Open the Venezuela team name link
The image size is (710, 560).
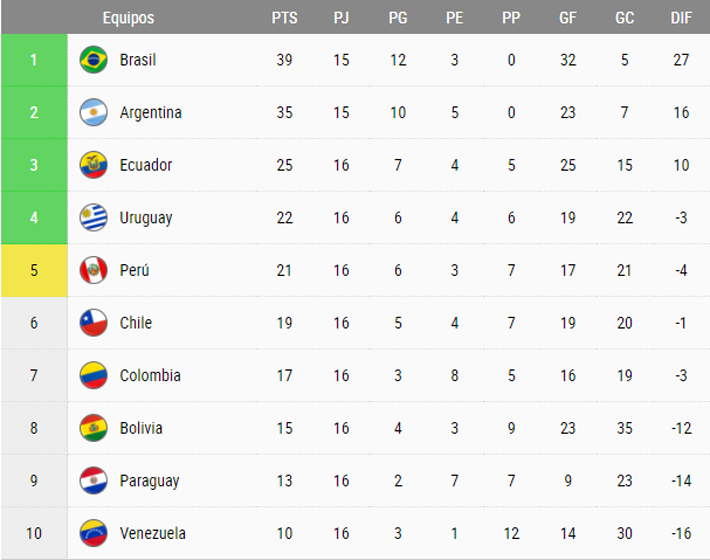pyautogui.click(x=153, y=533)
